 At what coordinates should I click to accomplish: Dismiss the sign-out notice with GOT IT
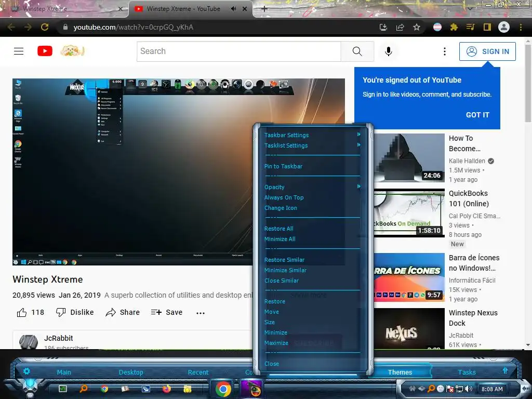pyautogui.click(x=478, y=115)
